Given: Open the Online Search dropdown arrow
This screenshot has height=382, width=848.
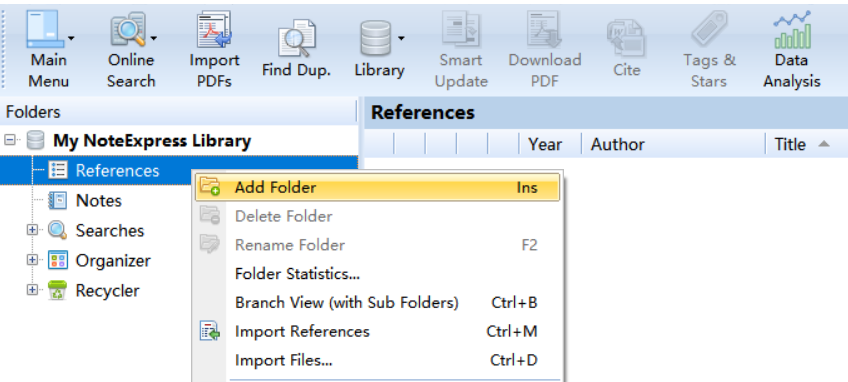Looking at the screenshot, I should coord(154,38).
